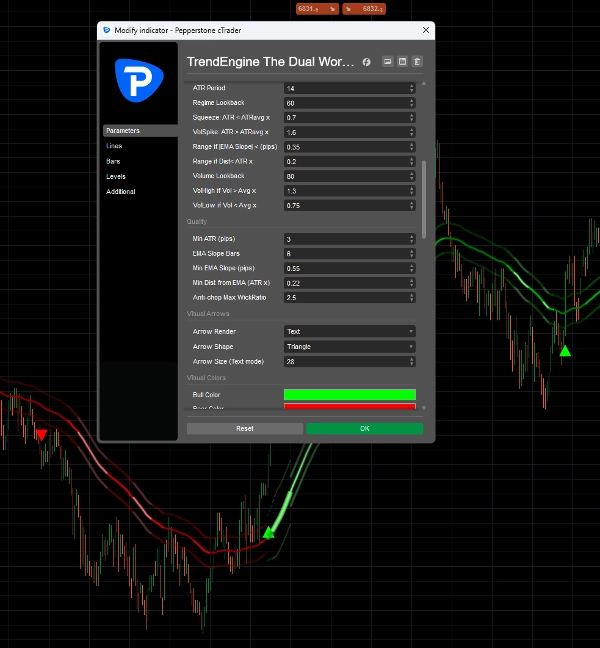Viewport: 600px width, 648px height.
Task: Select the Parameters tab
Action: 140,131
